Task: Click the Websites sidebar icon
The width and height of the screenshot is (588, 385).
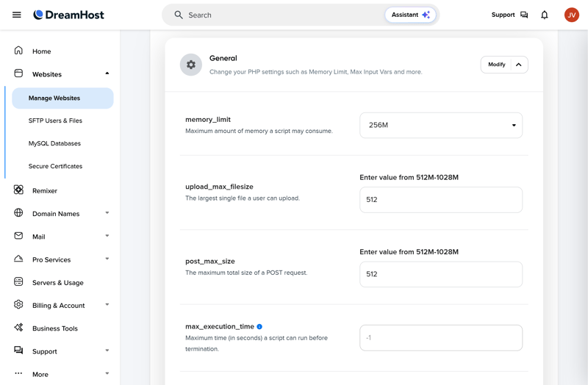Action: tap(18, 73)
